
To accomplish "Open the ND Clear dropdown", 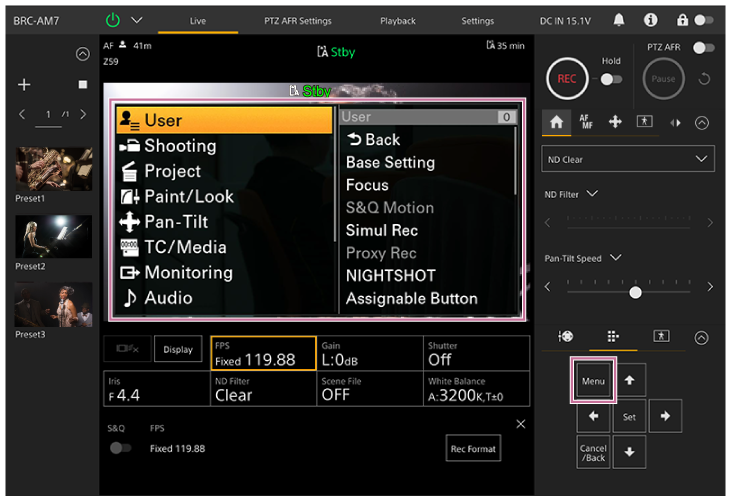I will click(x=628, y=159).
